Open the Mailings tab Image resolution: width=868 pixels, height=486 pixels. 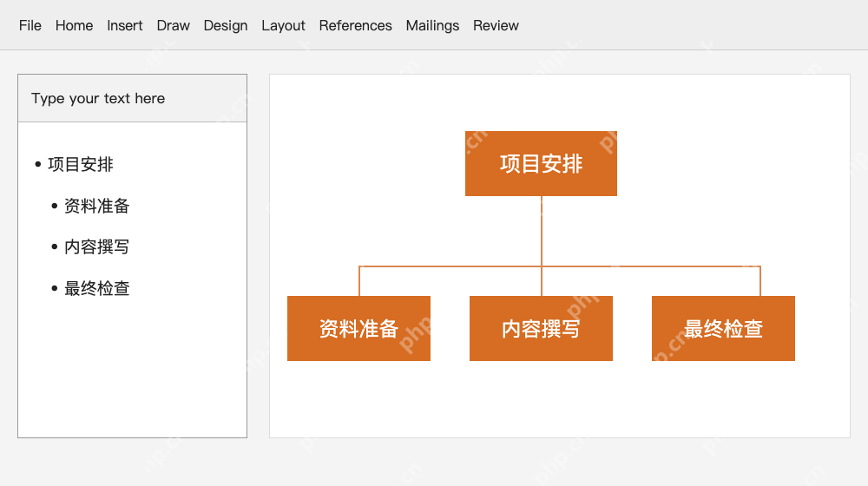tap(432, 25)
